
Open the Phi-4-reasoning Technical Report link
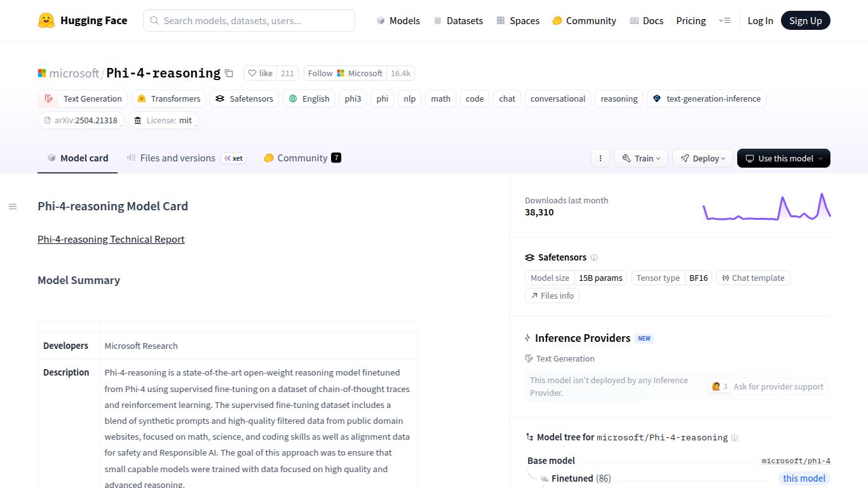[x=111, y=240]
